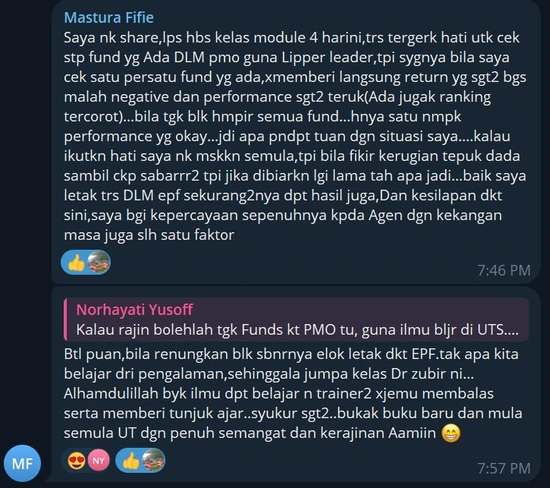Toggle thumbs-up reaction on the 7:57 PM message
The height and width of the screenshot is (488, 550).
[140, 460]
